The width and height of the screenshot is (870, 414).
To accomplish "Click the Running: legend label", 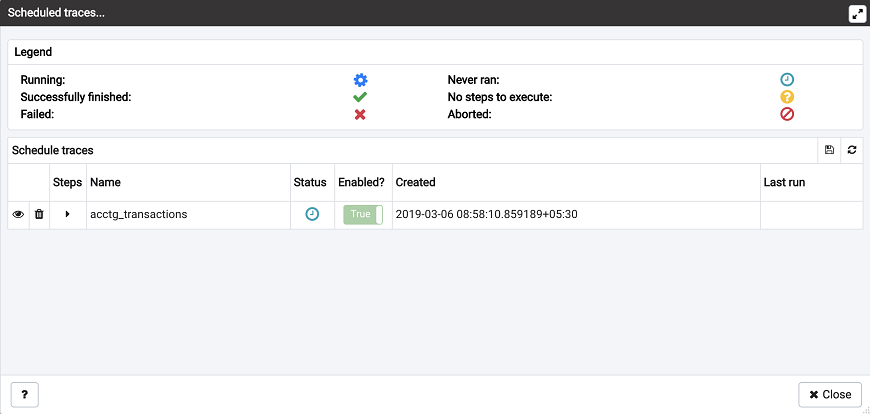I will click(x=43, y=80).
